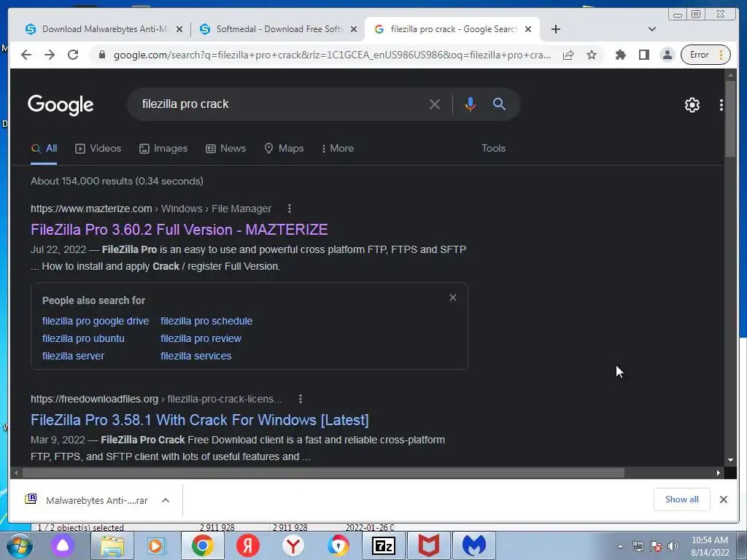Open FileZilla Pro 3.58.1 With Crack link
747x560 pixels.
pos(200,420)
